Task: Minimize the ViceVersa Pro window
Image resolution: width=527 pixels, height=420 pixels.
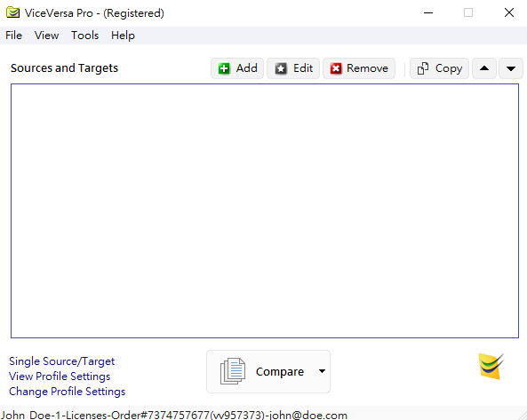Action: 428,12
